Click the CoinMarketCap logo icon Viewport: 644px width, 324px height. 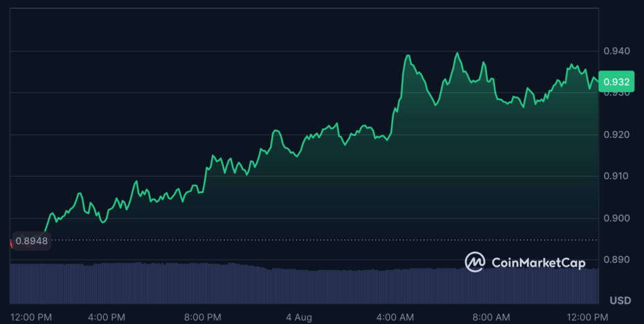pyautogui.click(x=475, y=262)
